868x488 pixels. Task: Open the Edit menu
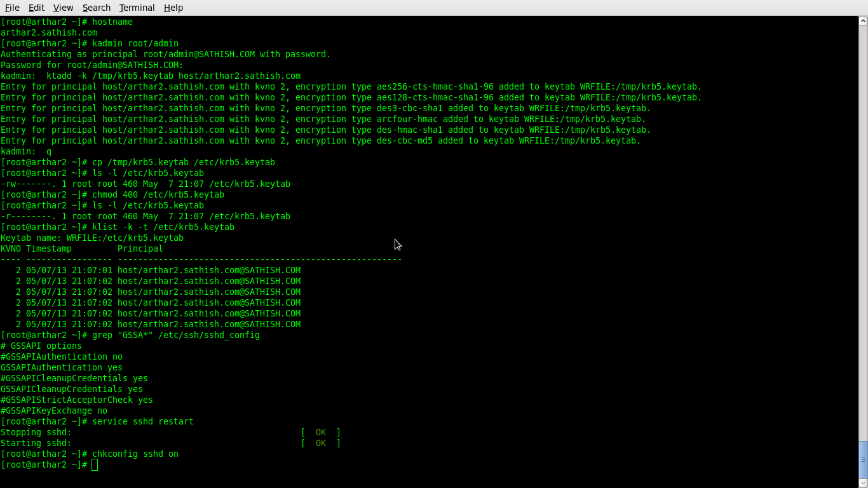pos(36,7)
